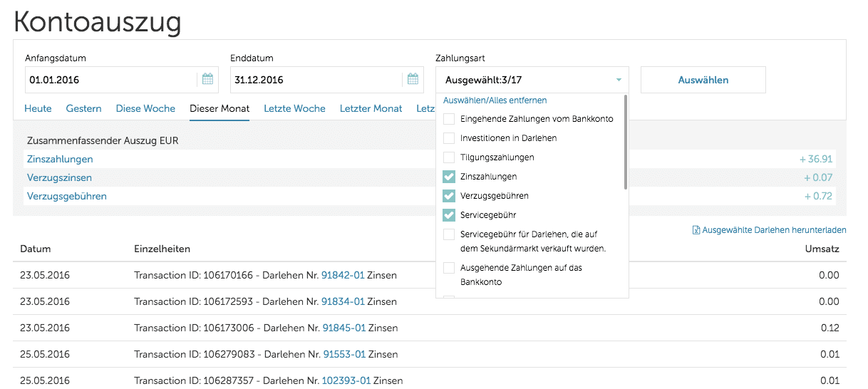
Task: Open loan number 91842-01 link
Action: (343, 275)
